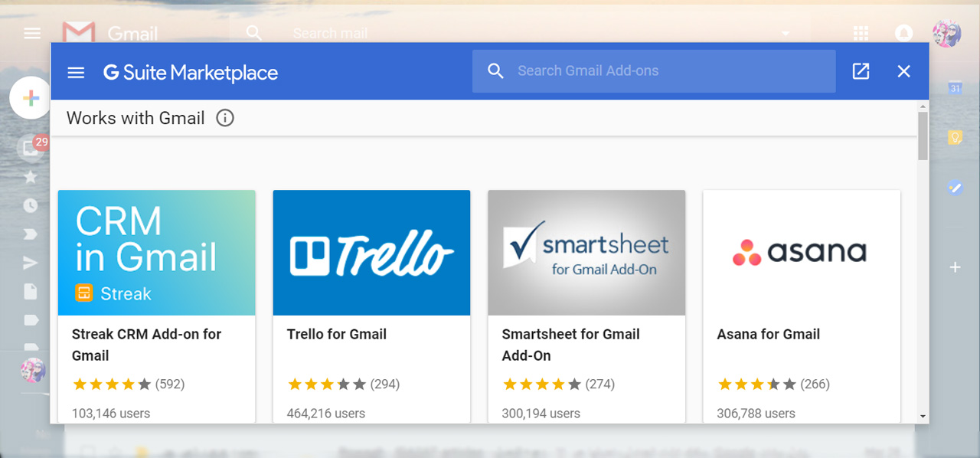Open Google notifications bell
980x458 pixels.
[x=904, y=33]
